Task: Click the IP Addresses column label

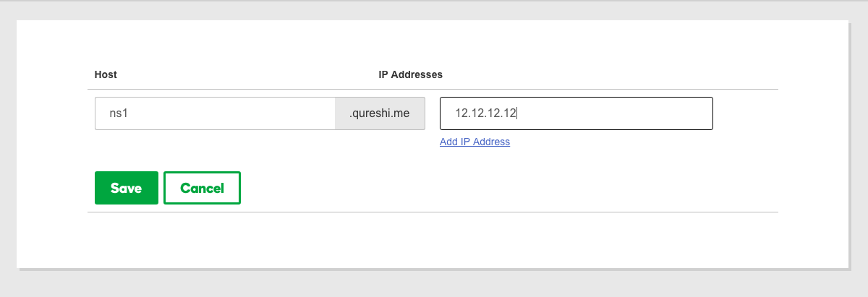Action: click(410, 74)
